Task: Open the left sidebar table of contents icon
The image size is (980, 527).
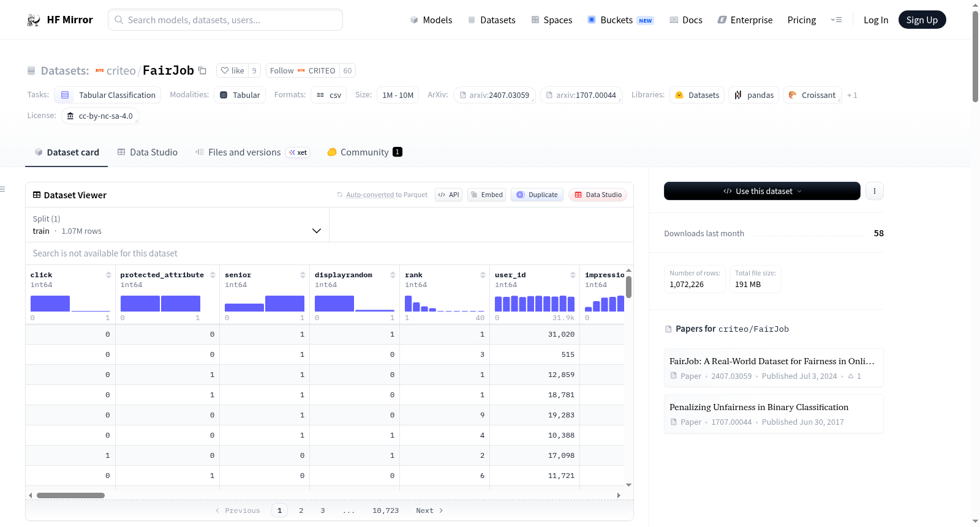Action: [3, 189]
